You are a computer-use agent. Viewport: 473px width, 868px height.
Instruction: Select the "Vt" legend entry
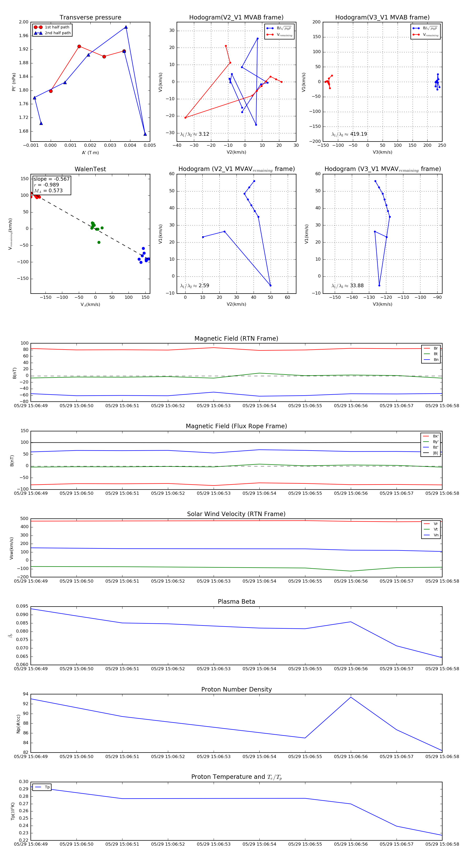[x=431, y=529]
